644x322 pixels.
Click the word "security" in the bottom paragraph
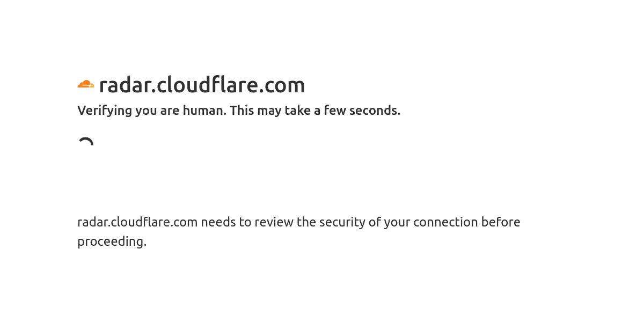point(342,222)
